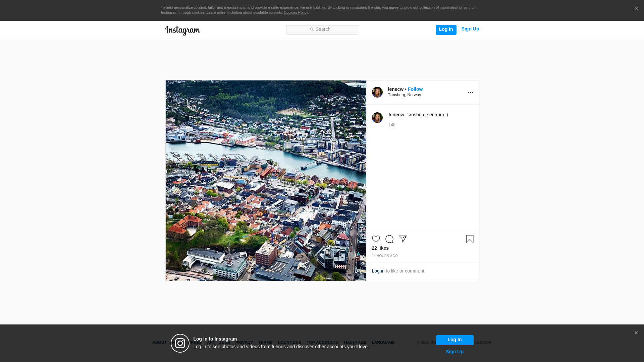The height and width of the screenshot is (362, 644).
Task: Click the share paper-plane icon
Action: 402,239
